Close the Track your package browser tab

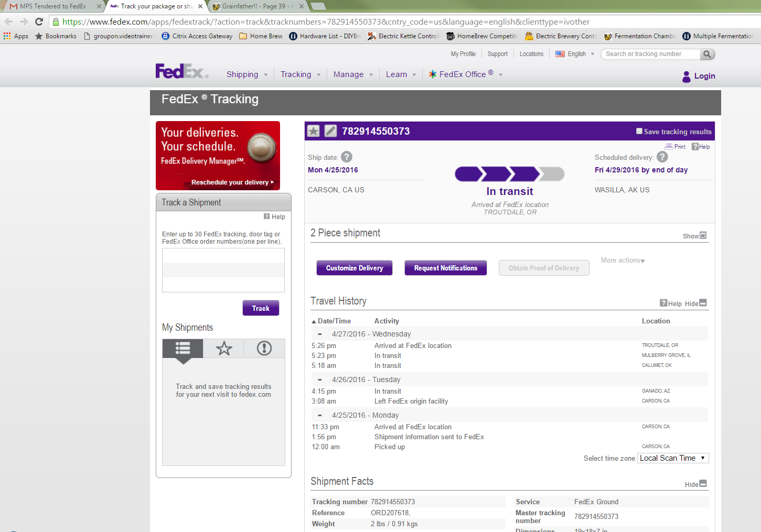[200, 6]
